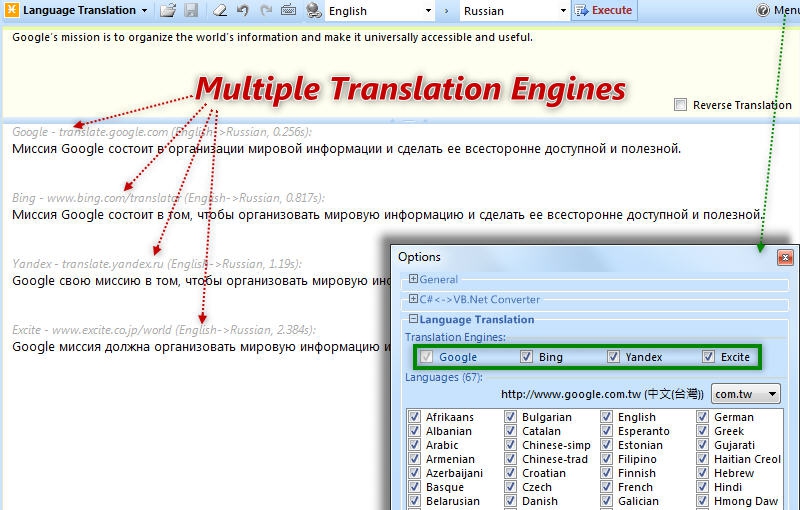Open the com.tw Google domain dropdown

click(745, 394)
